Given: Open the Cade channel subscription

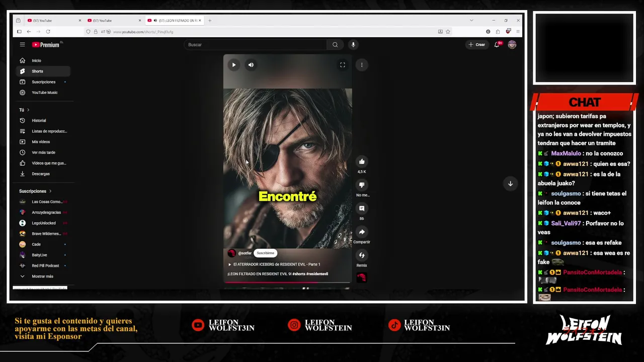Looking at the screenshot, I should pyautogui.click(x=43, y=244).
